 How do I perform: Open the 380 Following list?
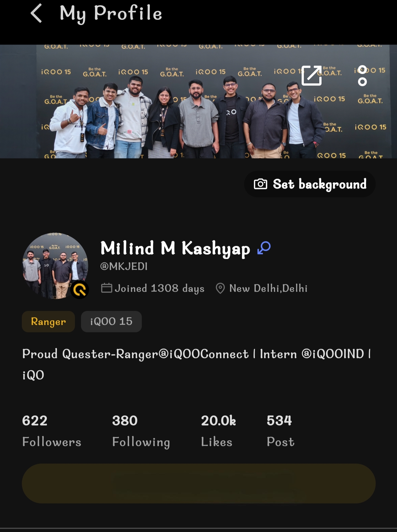coord(141,431)
